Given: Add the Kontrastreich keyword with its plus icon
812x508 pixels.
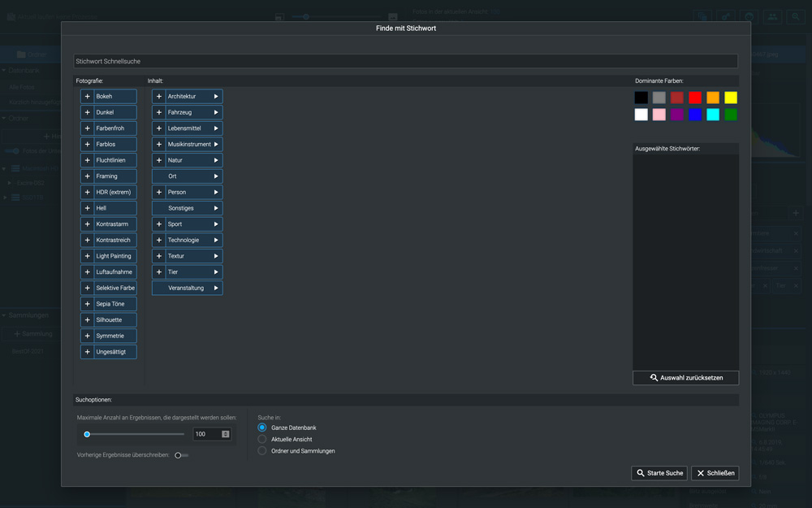Looking at the screenshot, I should [88, 240].
